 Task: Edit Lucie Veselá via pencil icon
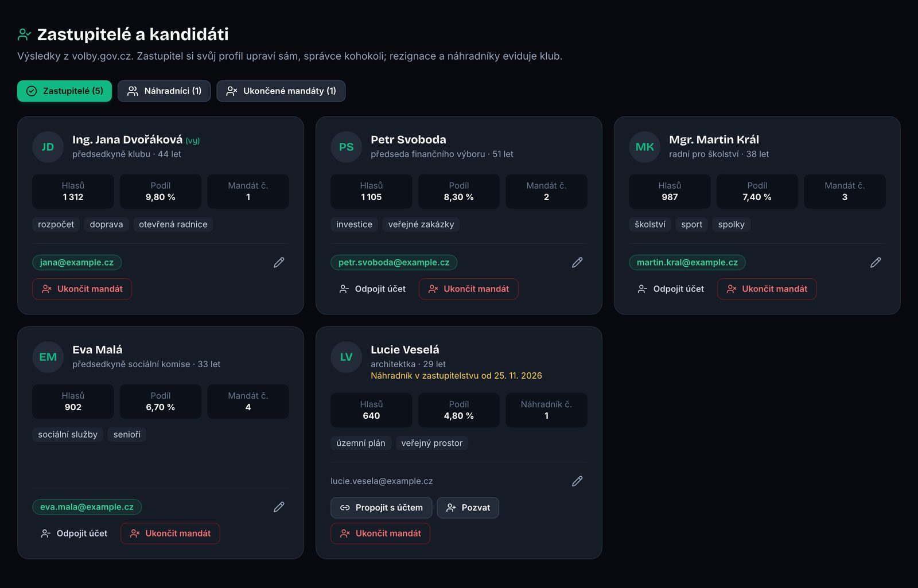(x=577, y=481)
